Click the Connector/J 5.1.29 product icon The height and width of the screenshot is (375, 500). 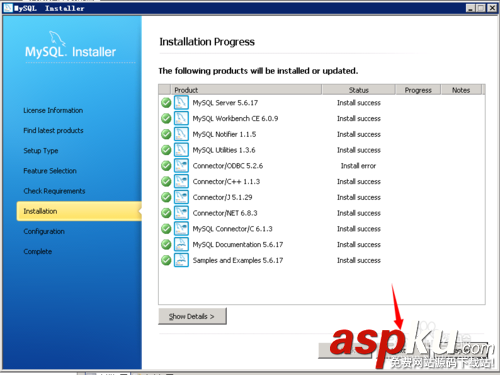(181, 197)
